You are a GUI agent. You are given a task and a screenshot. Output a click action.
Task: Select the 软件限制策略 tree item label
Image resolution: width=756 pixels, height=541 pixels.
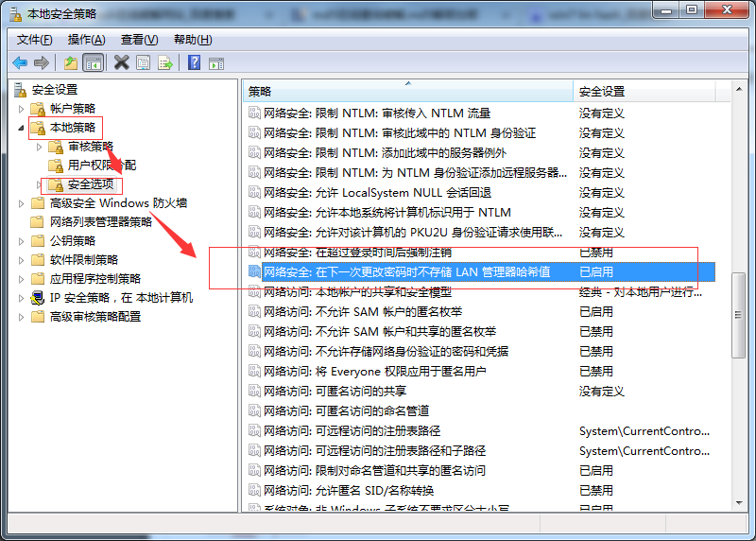coord(84,260)
